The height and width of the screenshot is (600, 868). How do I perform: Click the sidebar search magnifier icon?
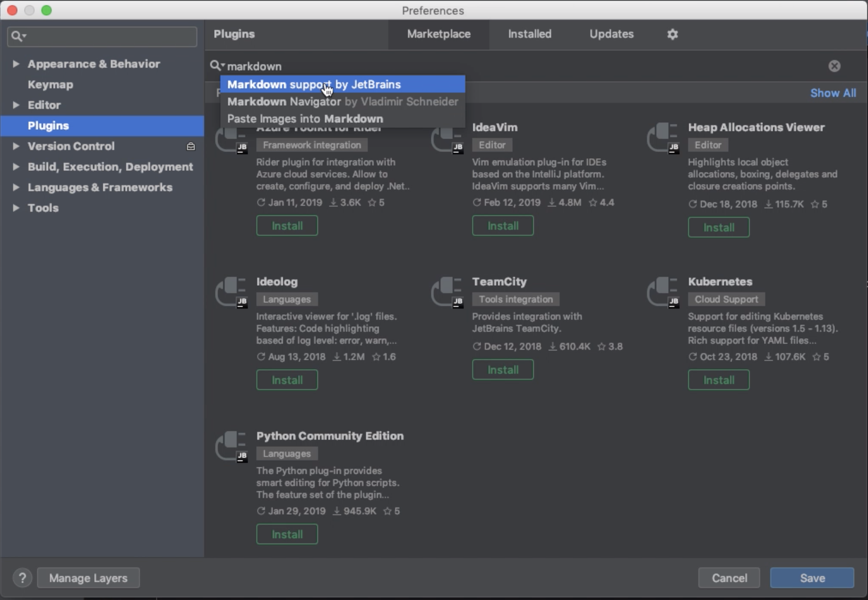18,37
